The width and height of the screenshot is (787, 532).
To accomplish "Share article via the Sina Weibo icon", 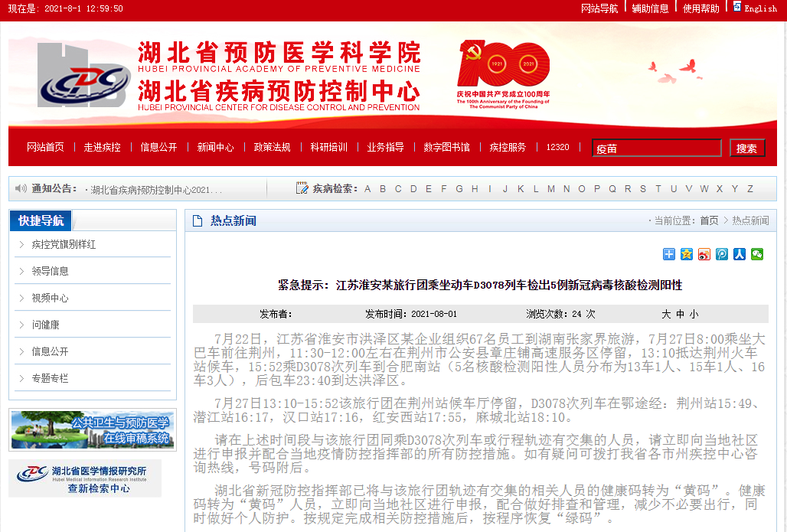I will [x=704, y=254].
